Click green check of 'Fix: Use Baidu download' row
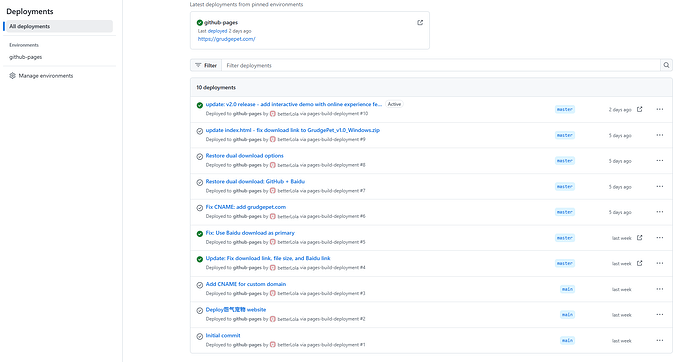The image size is (690, 362). (x=200, y=234)
